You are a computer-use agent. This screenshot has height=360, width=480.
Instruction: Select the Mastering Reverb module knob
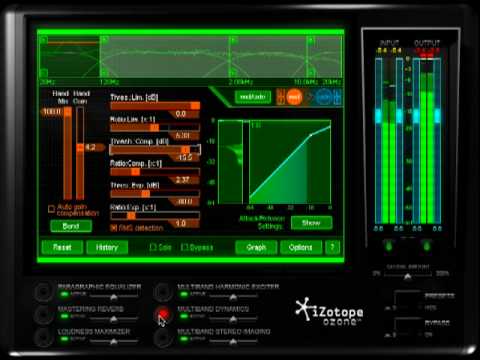pyautogui.click(x=44, y=314)
